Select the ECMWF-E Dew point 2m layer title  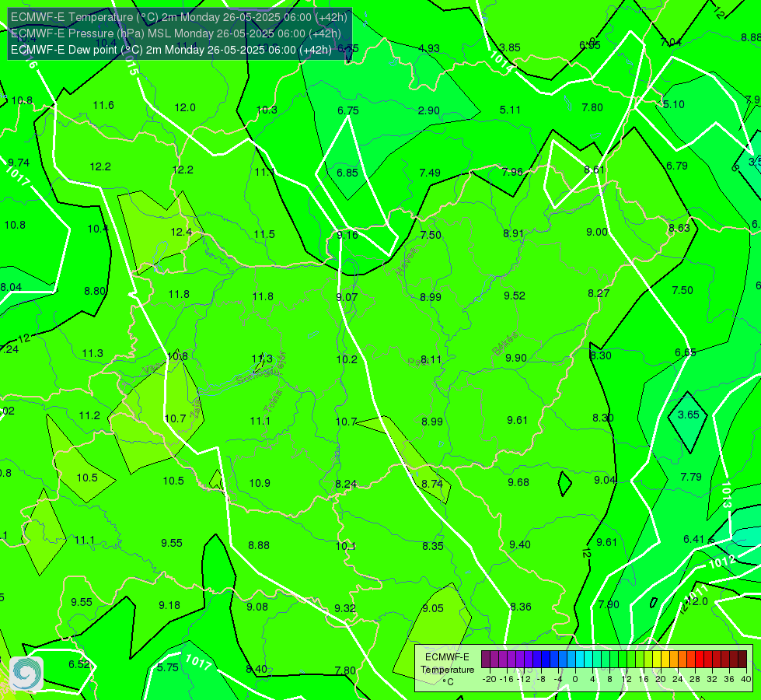171,50
